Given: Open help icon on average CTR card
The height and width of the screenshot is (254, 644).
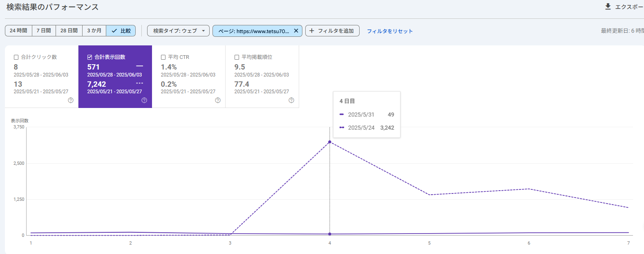Looking at the screenshot, I should pos(218,100).
